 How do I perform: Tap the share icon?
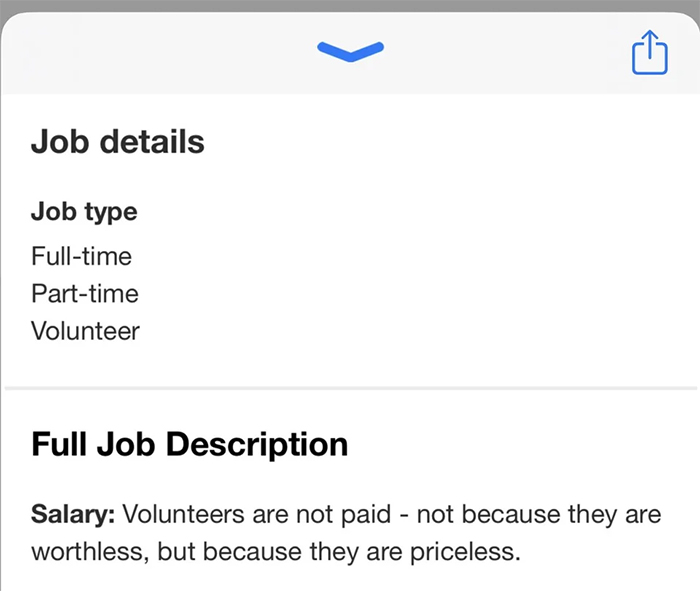(x=649, y=52)
